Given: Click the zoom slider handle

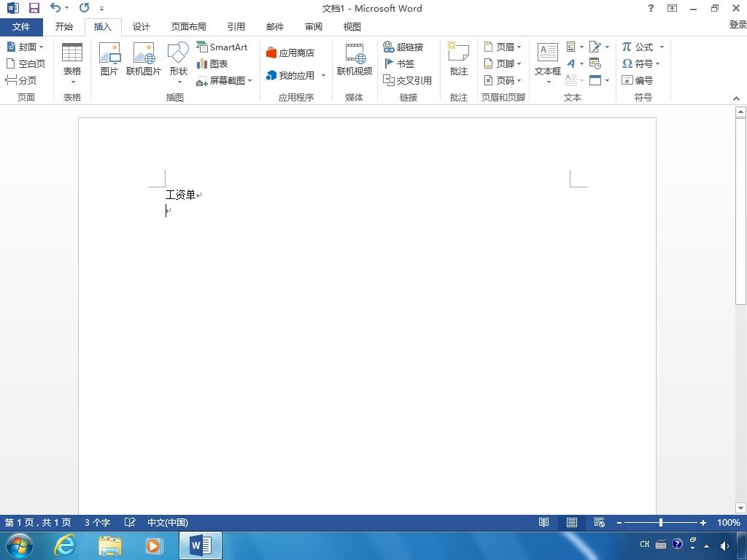Looking at the screenshot, I should [x=661, y=522].
